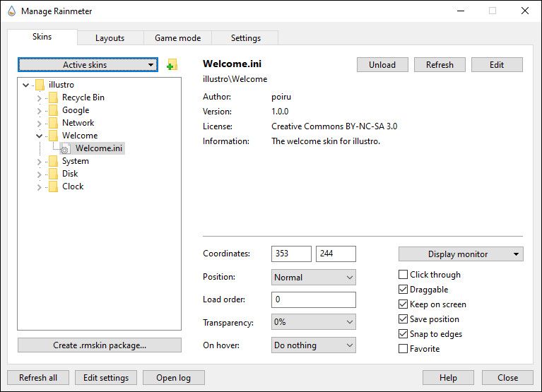Click the Welcome.ini gear file icon
The image size is (542, 392).
coord(65,148)
